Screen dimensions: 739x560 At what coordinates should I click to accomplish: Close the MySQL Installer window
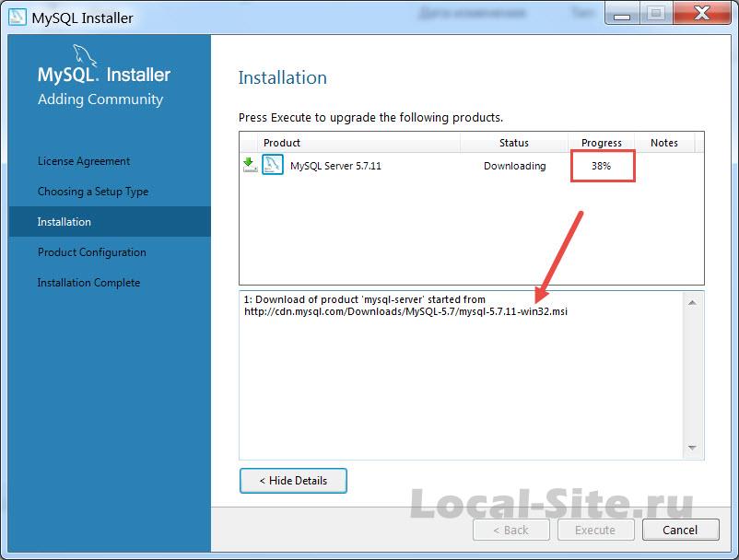[702, 13]
